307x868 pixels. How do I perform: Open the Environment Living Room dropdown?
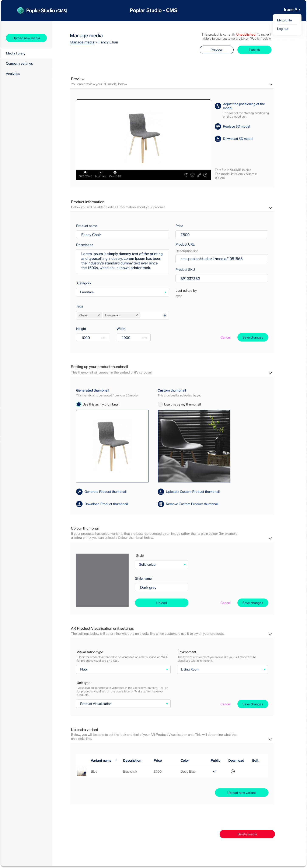pos(222,669)
